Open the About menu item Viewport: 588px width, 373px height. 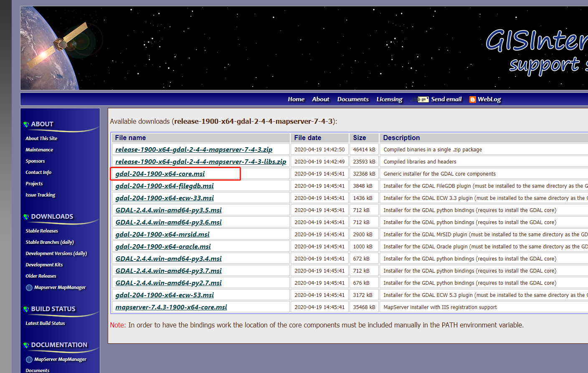point(321,99)
